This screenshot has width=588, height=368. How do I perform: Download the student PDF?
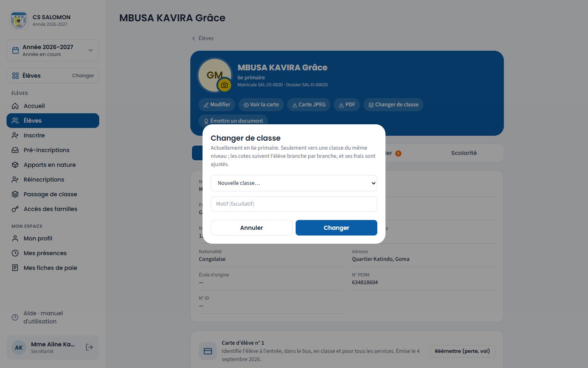pos(347,105)
